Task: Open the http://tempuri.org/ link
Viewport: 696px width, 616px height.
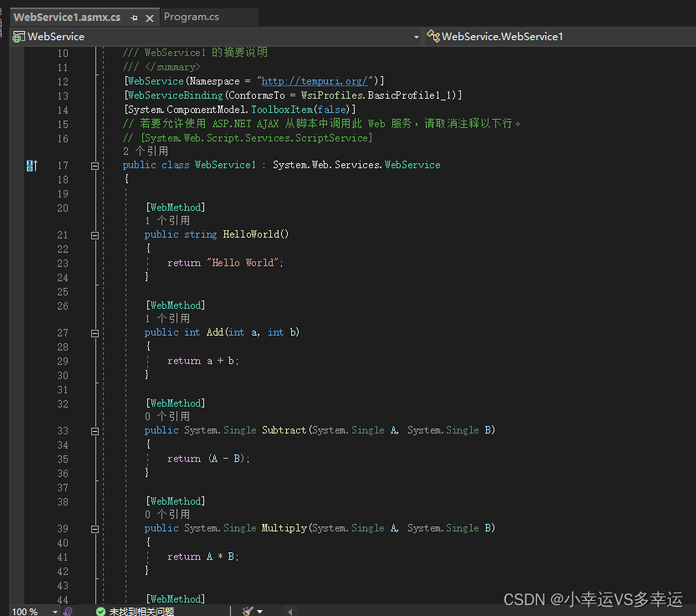Action: 315,81
